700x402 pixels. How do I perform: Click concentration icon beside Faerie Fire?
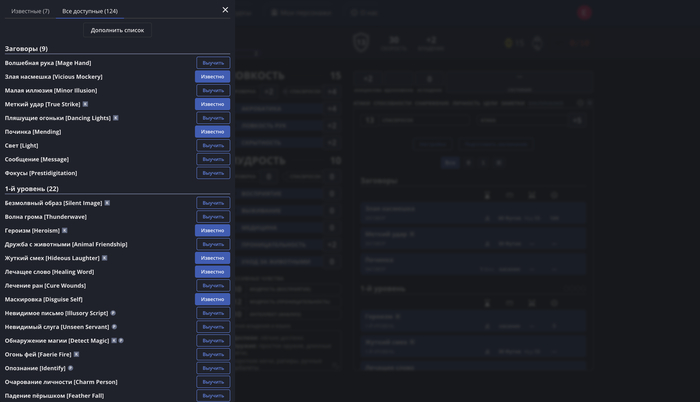point(76,354)
